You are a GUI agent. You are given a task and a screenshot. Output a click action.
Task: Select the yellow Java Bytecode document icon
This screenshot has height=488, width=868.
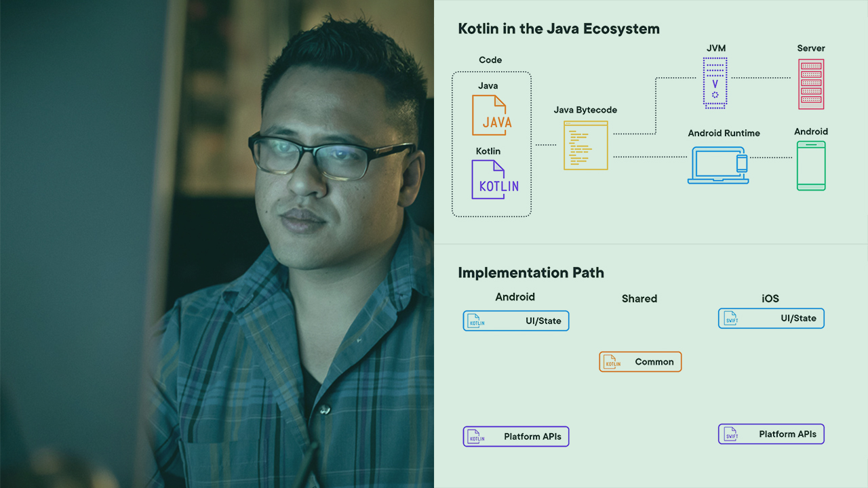pyautogui.click(x=585, y=145)
